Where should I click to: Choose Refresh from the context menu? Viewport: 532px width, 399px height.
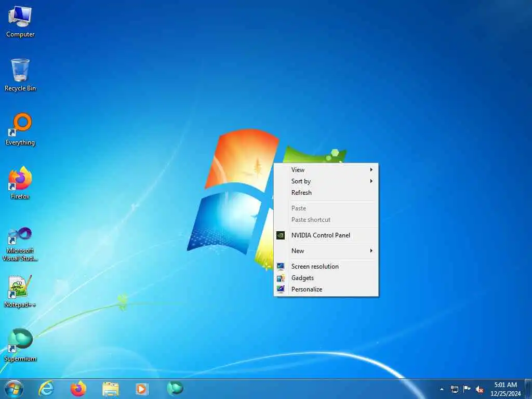(326, 192)
